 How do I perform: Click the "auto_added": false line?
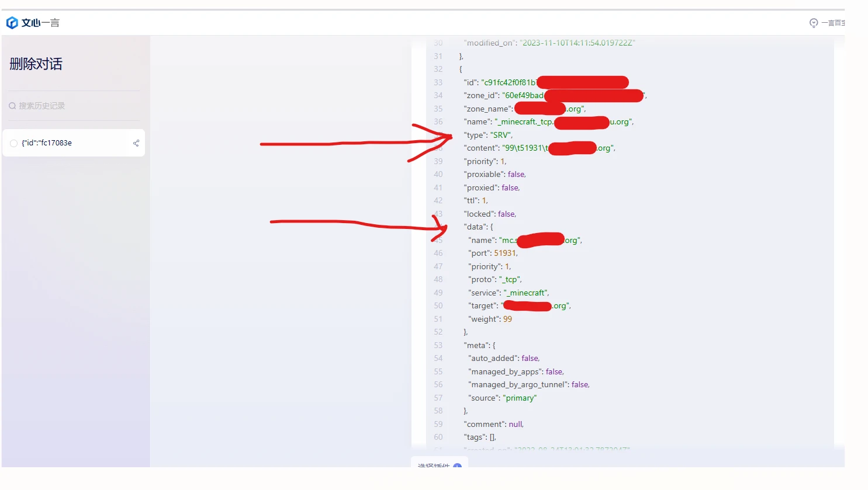pos(504,358)
